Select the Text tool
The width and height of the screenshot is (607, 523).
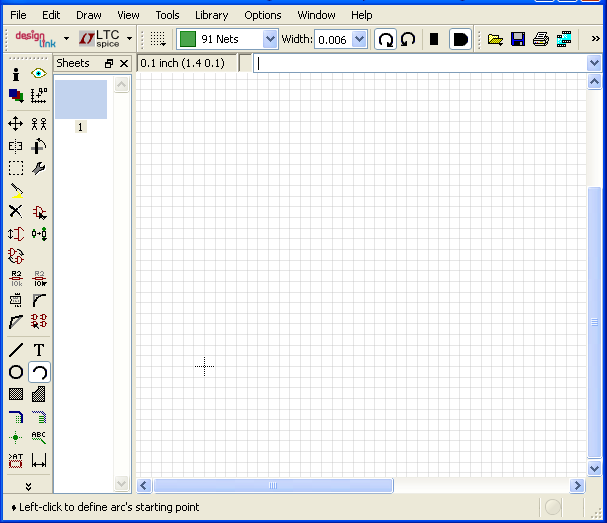pyautogui.click(x=39, y=350)
